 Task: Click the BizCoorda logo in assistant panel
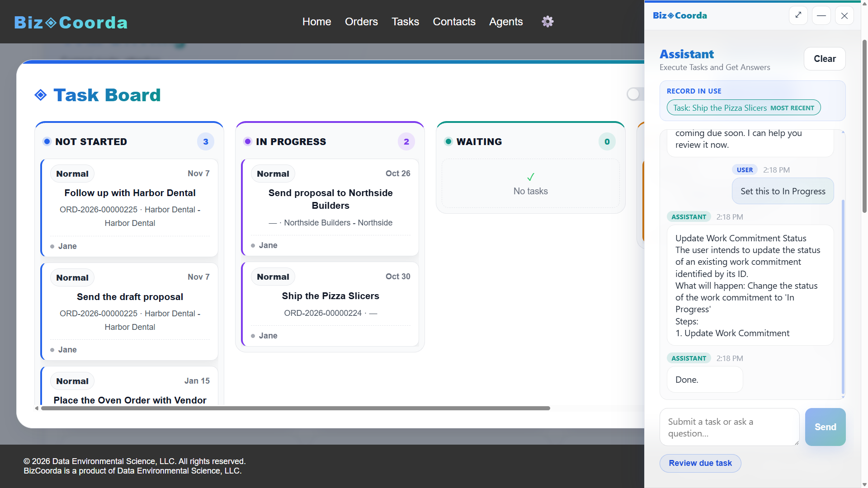(680, 15)
